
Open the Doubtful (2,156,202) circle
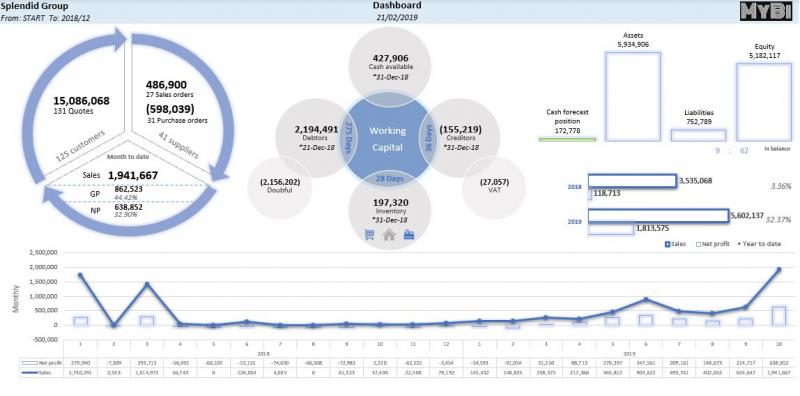pos(280,187)
